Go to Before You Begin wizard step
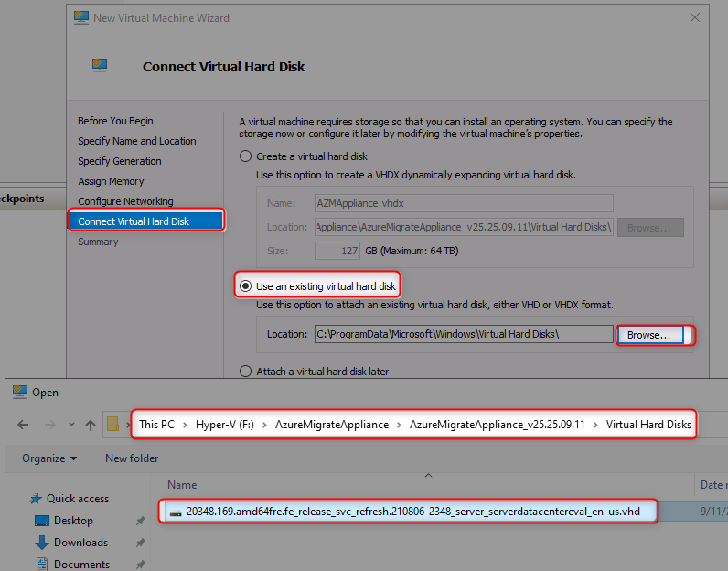 115,121
